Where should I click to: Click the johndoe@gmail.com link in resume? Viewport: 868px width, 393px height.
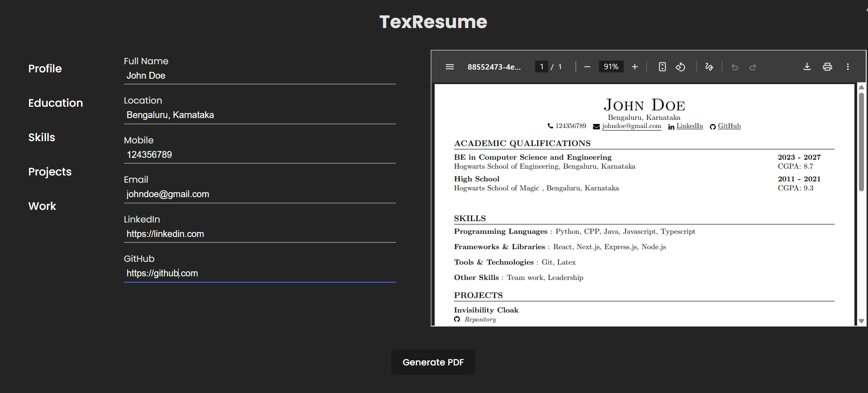click(x=631, y=126)
